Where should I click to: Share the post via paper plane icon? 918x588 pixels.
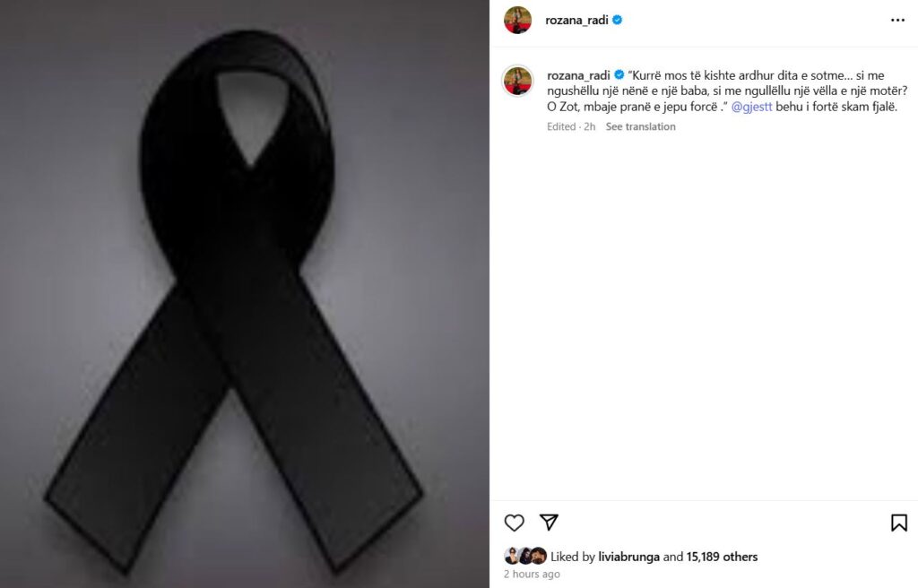tap(549, 523)
